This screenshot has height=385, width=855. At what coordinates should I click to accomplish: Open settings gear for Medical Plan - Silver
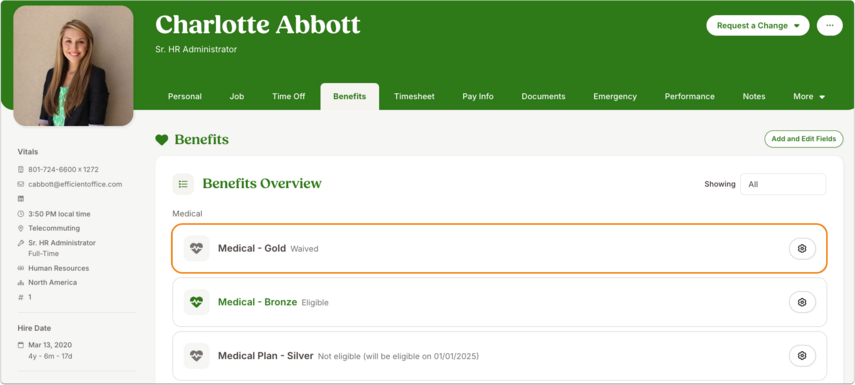pyautogui.click(x=802, y=356)
